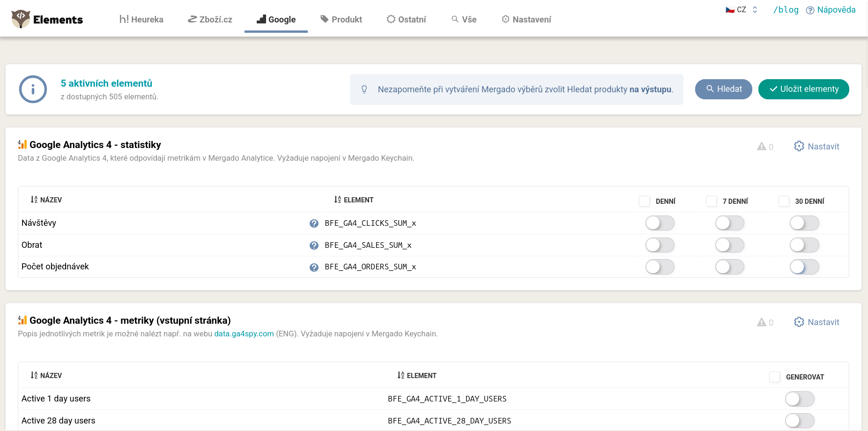The width and height of the screenshot is (868, 431).
Task: Check the 30 denní column checkbox
Action: coord(784,201)
